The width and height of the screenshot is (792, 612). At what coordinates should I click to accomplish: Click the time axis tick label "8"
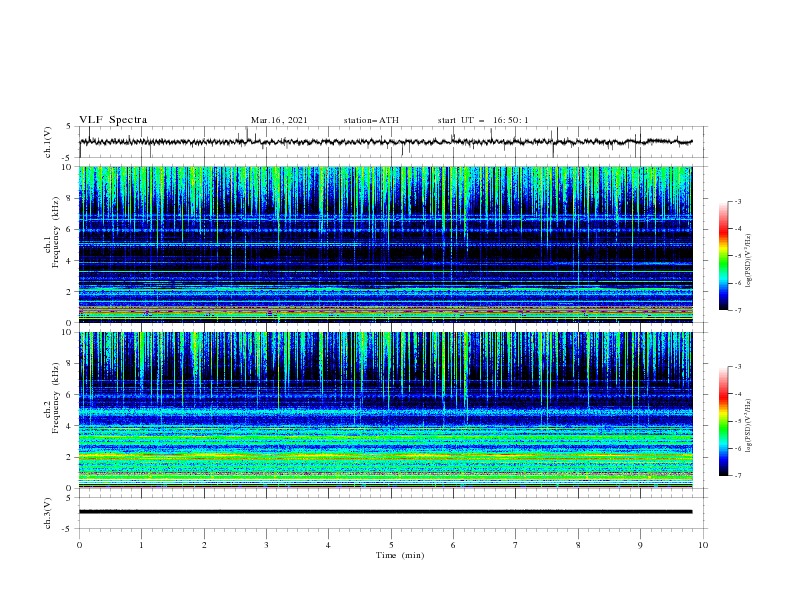[578, 545]
